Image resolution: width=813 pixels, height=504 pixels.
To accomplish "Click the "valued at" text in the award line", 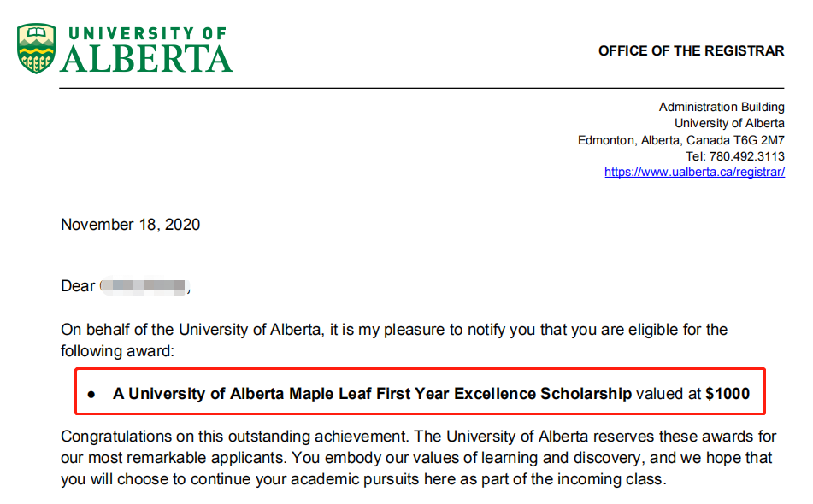I will point(669,394).
